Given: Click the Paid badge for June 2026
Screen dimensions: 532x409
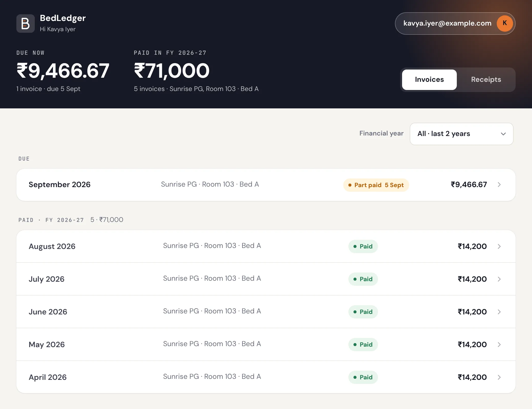Looking at the screenshot, I should click(x=363, y=312).
